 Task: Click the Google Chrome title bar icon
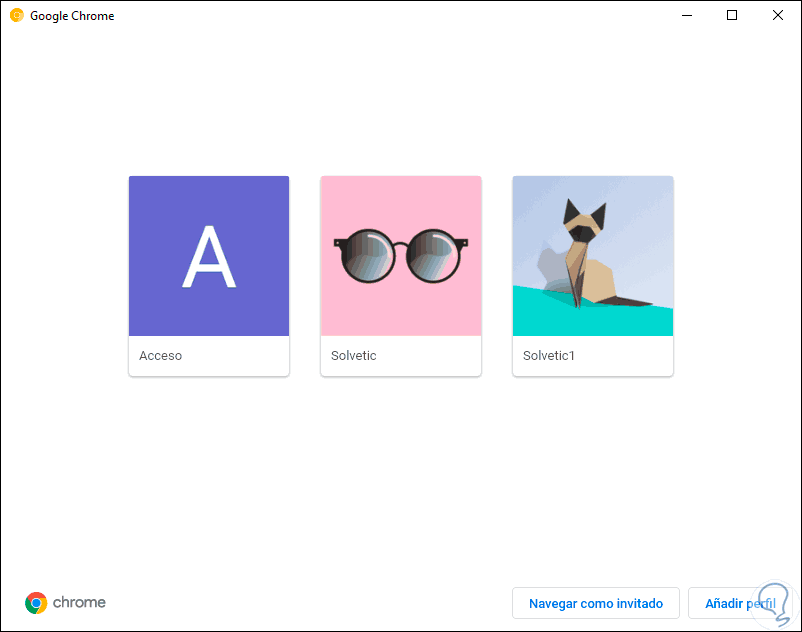(x=17, y=15)
